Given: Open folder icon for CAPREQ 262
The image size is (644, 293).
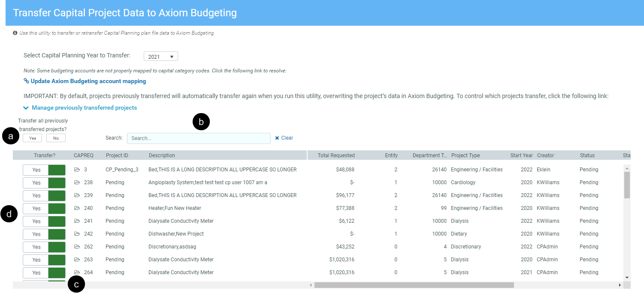Looking at the screenshot, I should [x=77, y=247].
